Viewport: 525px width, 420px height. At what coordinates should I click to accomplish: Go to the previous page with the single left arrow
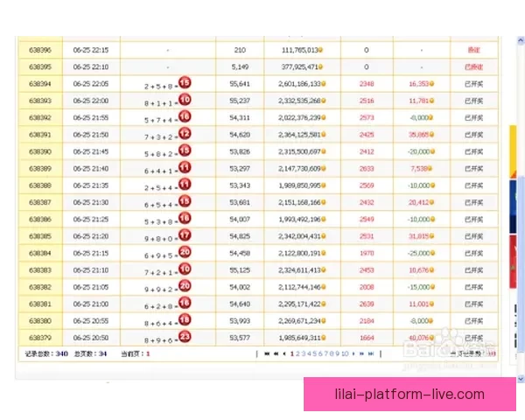[x=284, y=353]
